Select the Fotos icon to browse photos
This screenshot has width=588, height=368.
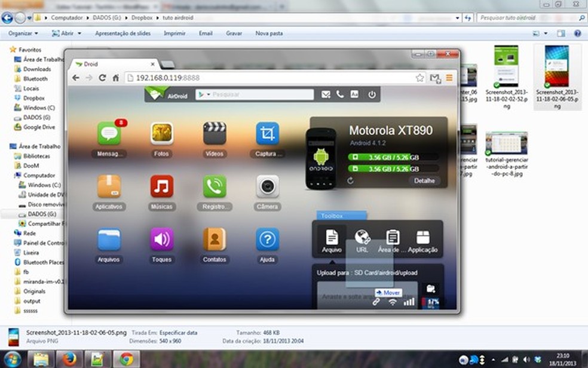(x=161, y=134)
